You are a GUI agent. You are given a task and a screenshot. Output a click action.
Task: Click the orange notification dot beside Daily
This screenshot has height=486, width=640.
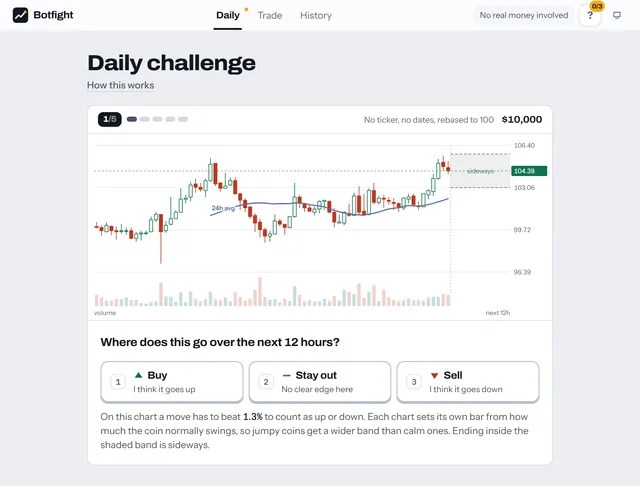coord(246,9)
